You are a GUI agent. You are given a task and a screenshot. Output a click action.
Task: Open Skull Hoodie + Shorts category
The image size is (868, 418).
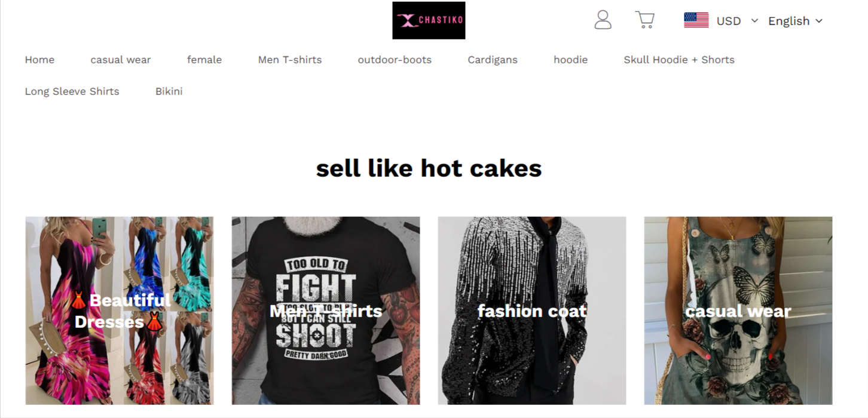pos(679,60)
